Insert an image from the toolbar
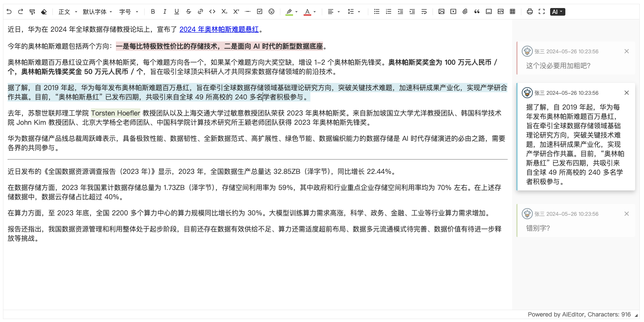Viewport: 644px width, 322px height. (441, 12)
